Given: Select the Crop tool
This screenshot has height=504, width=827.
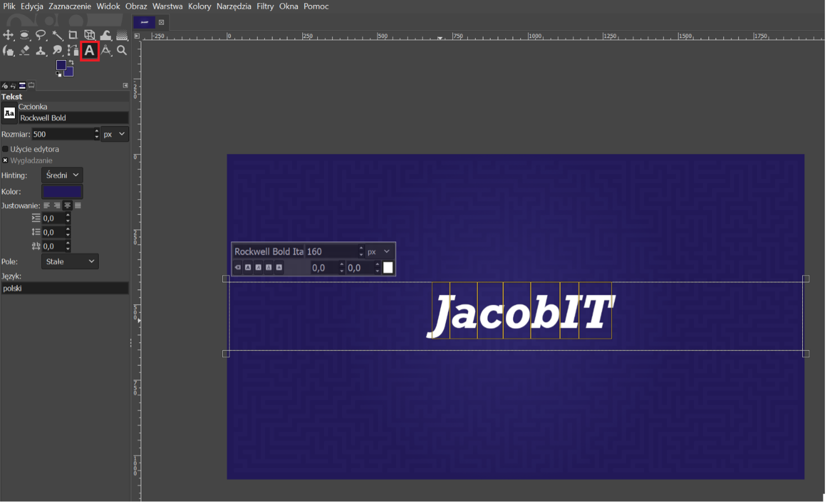Looking at the screenshot, I should [73, 35].
